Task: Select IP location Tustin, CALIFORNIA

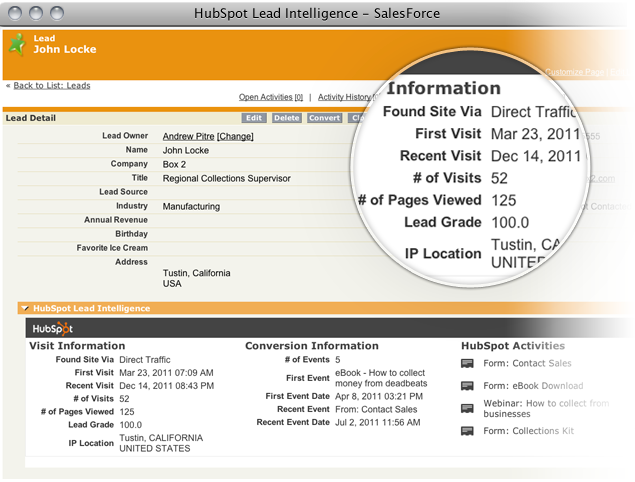Action: [x=161, y=438]
